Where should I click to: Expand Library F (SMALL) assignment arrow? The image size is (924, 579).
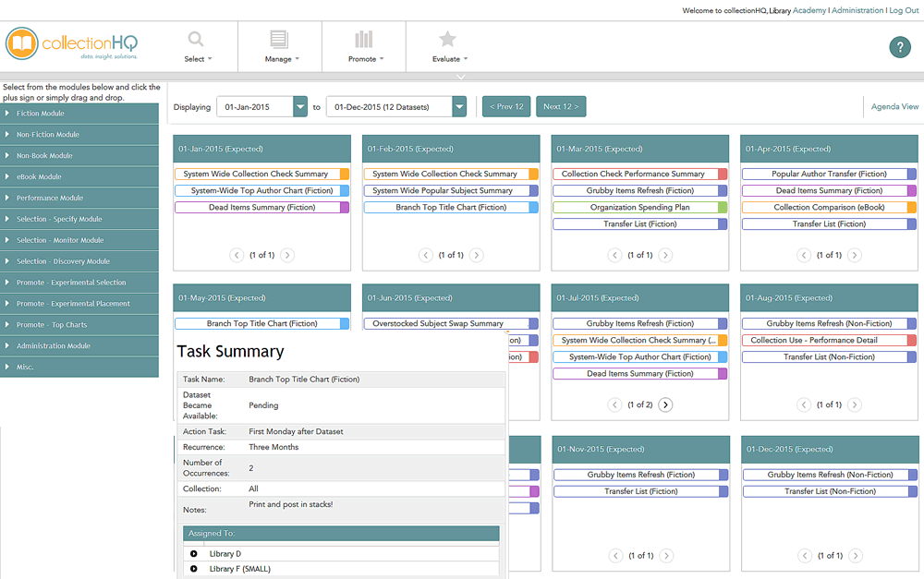[x=194, y=569]
